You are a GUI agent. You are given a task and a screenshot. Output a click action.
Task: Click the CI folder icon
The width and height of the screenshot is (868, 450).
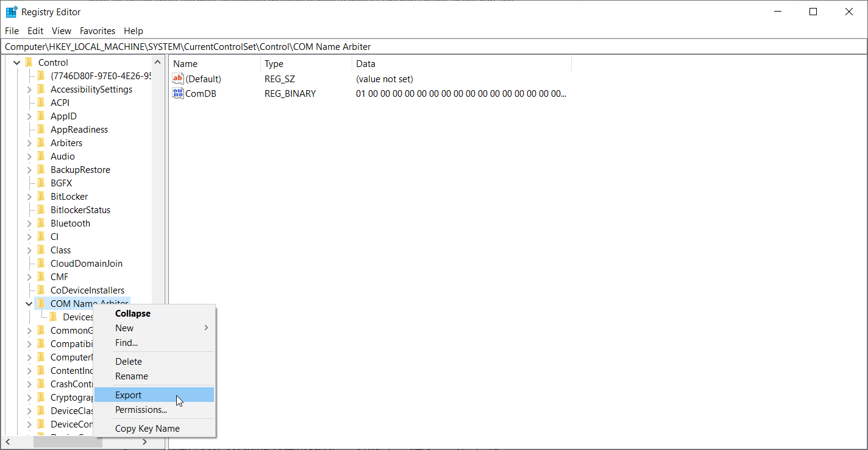41,236
